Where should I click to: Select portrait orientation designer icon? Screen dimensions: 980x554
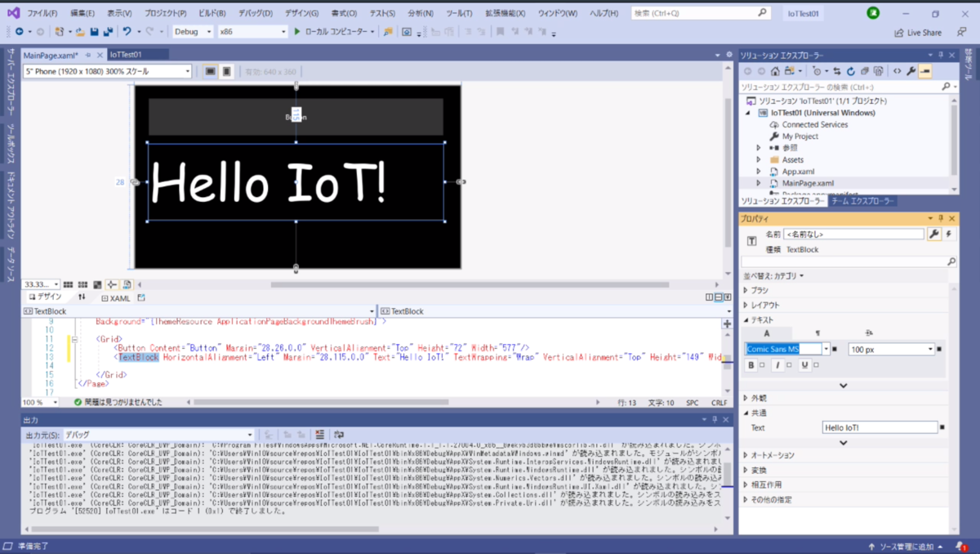[x=226, y=71]
